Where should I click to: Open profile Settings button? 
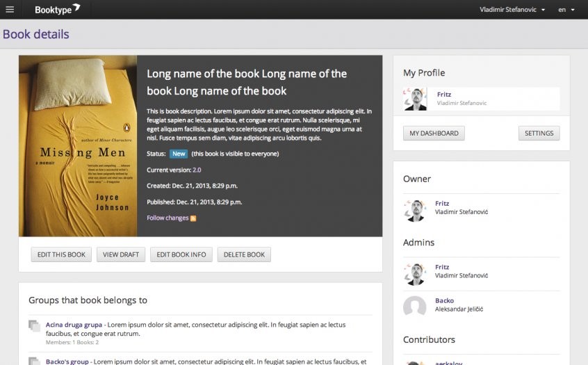[x=539, y=133]
